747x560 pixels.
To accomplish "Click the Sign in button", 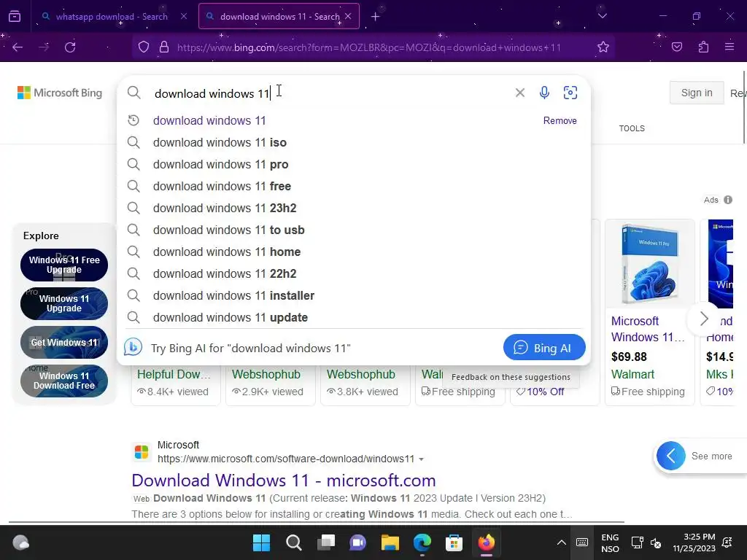I will click(x=697, y=93).
